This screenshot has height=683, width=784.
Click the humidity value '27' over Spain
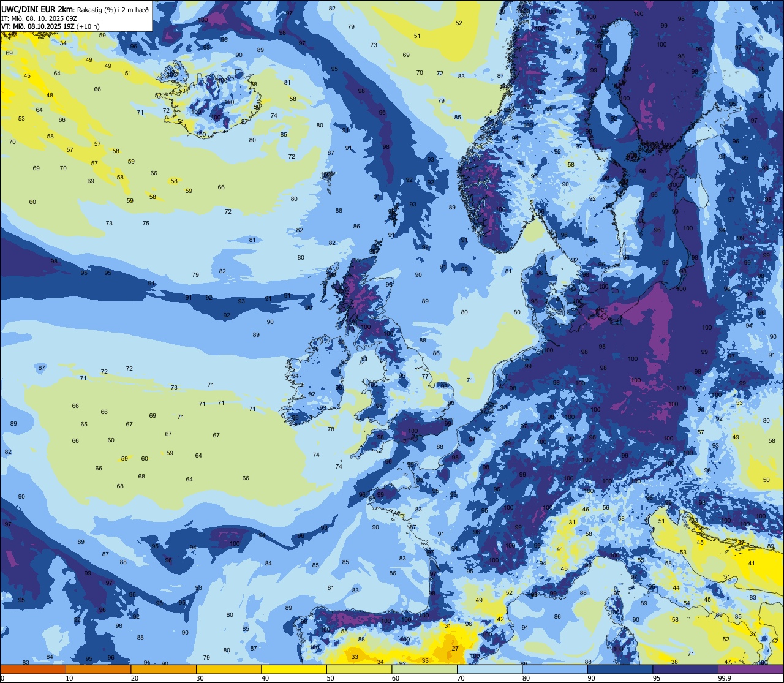click(x=455, y=648)
